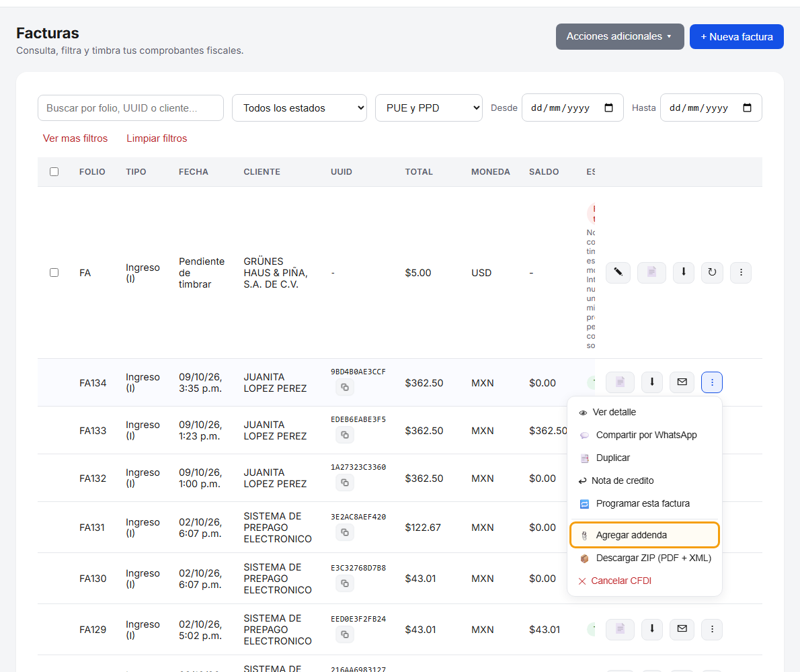800x672 pixels.
Task: Open the 'Todos los estados' status dropdown
Action: 299,108
